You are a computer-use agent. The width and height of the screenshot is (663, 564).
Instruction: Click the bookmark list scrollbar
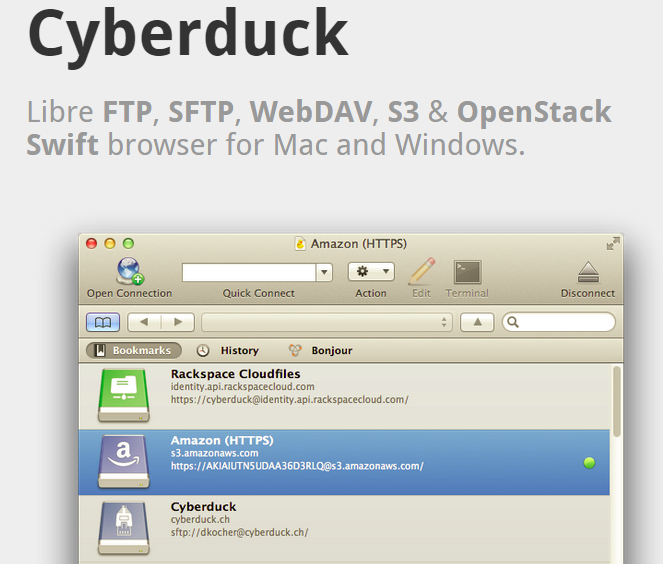point(616,402)
